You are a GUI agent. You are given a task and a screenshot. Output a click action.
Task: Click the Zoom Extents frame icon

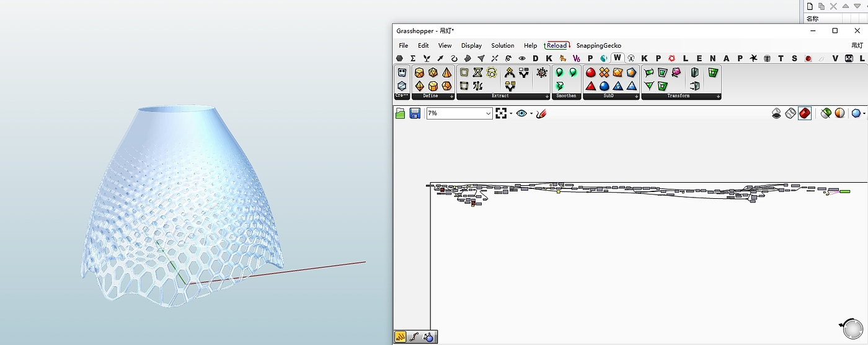pyautogui.click(x=501, y=113)
